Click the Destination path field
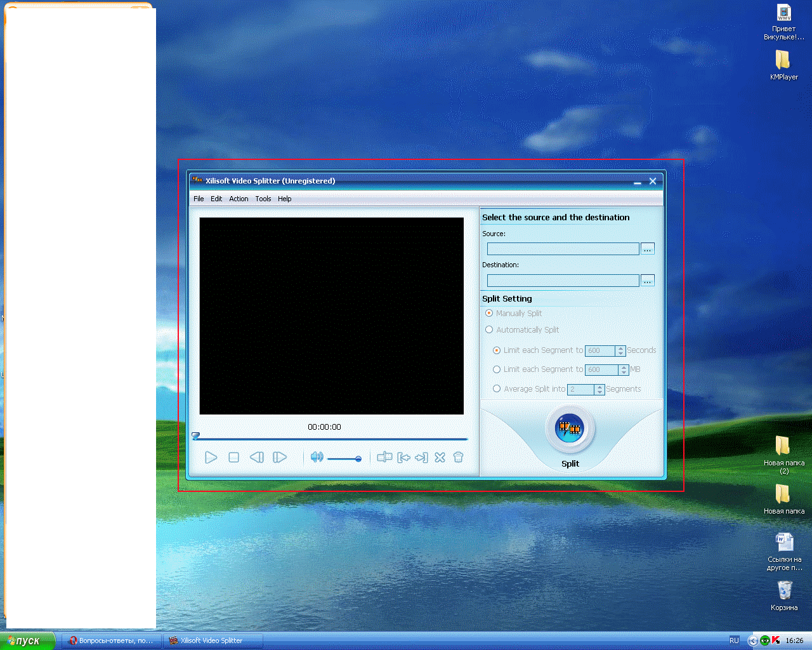Screen dimensions: 812x650 [563, 280]
